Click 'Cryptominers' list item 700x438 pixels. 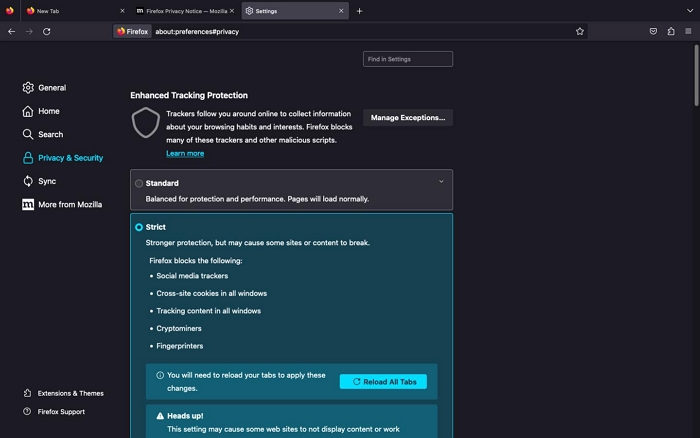[179, 328]
